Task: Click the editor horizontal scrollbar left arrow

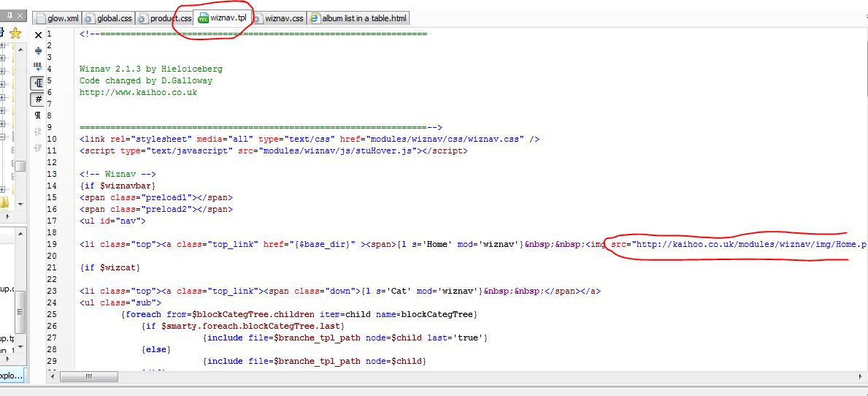Action: pos(53,376)
